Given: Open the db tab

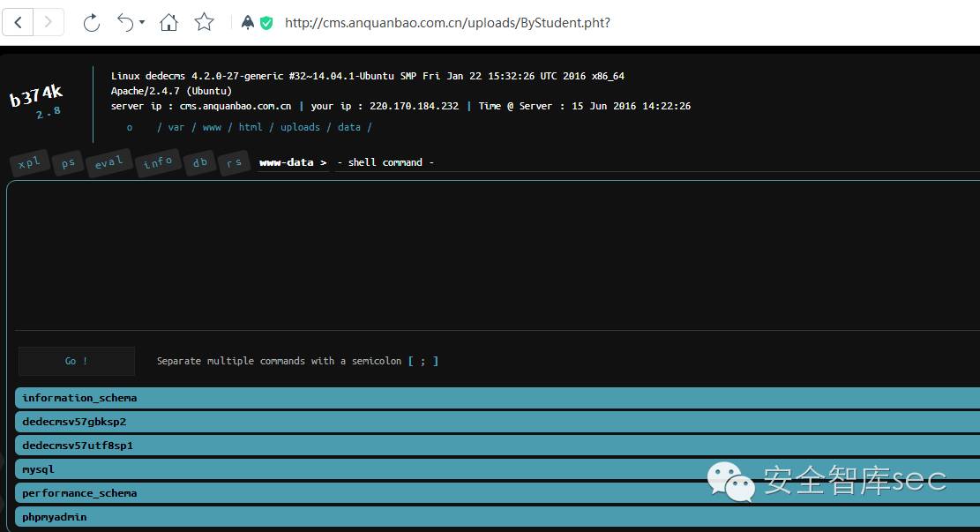Looking at the screenshot, I should (200, 162).
